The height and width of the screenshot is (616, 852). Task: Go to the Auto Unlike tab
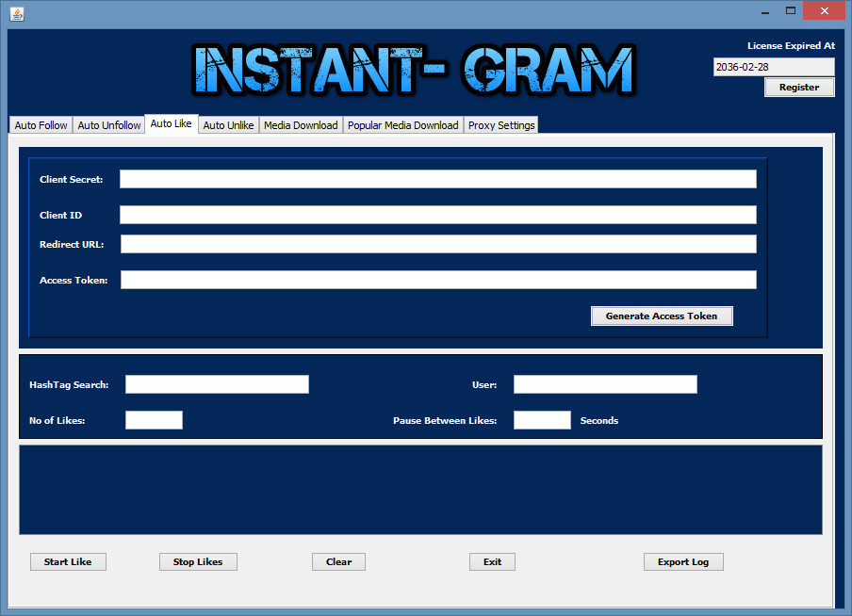point(228,125)
